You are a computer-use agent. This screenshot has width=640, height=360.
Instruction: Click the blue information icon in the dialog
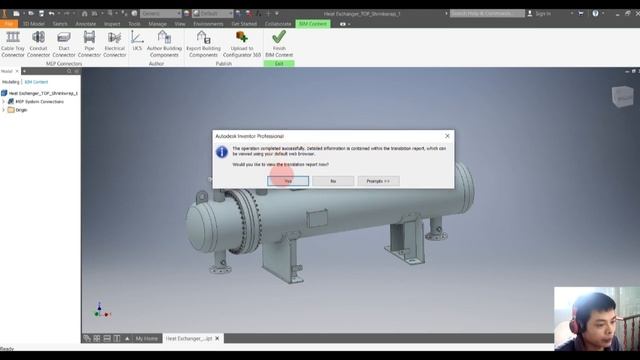222,152
